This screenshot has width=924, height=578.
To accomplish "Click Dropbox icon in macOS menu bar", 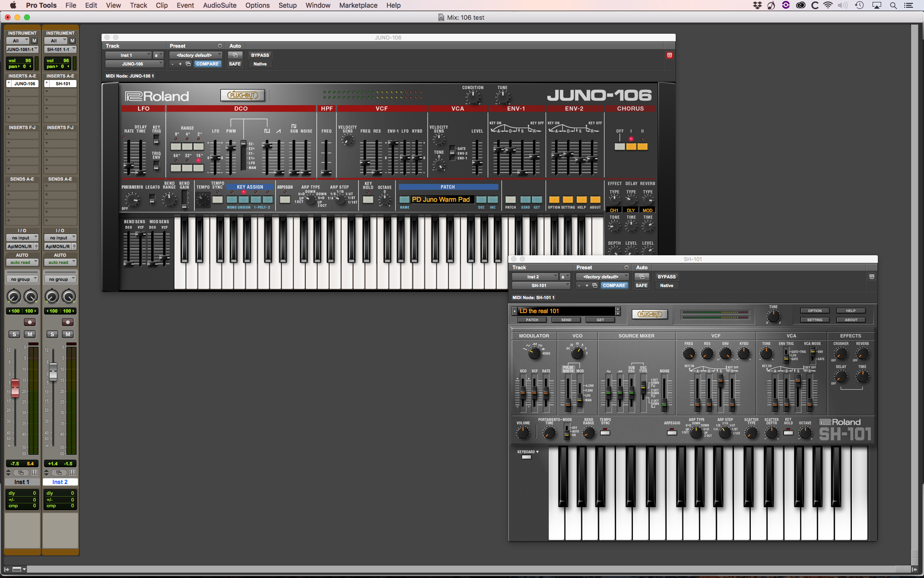I will 757,5.
